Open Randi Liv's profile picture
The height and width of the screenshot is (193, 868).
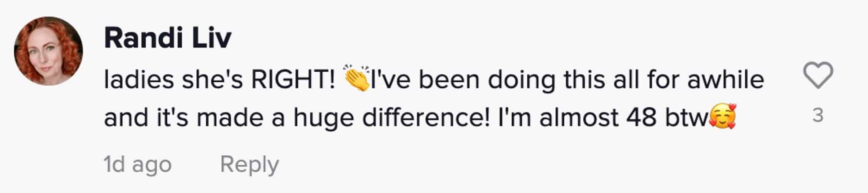(48, 51)
